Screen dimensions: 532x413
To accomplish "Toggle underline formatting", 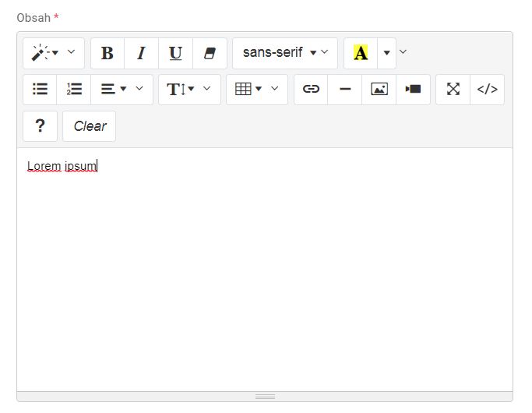I will point(175,53).
